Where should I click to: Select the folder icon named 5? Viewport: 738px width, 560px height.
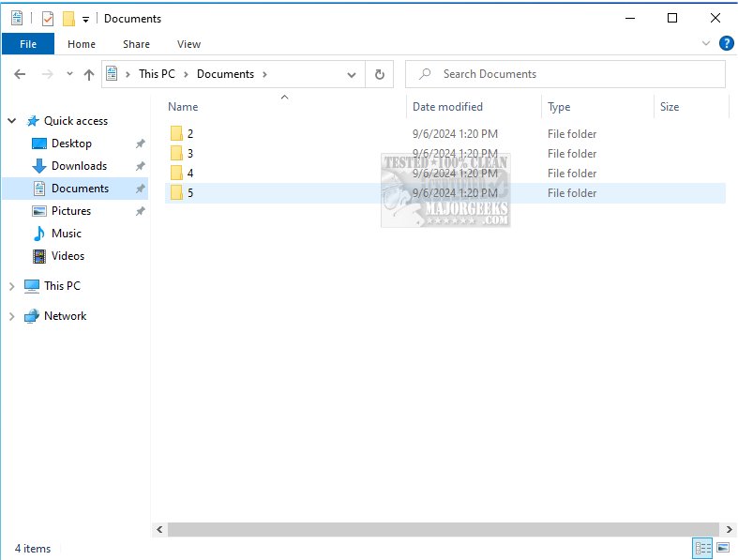(176, 193)
